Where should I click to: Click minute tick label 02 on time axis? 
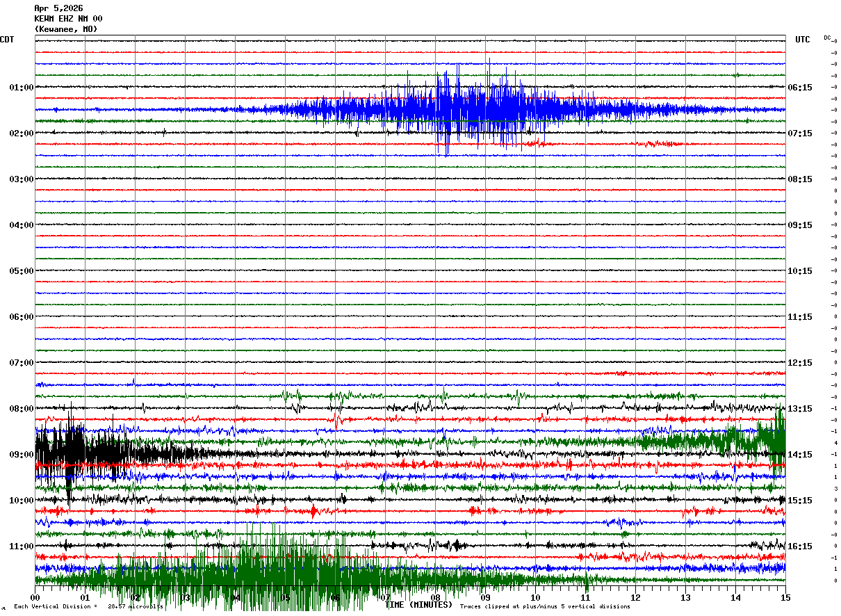coord(136,597)
